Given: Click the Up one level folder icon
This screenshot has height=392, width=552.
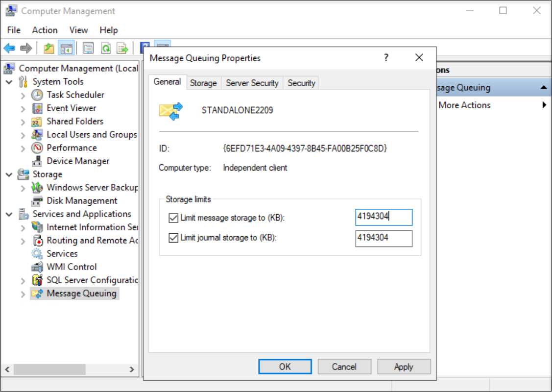Looking at the screenshot, I should point(49,48).
